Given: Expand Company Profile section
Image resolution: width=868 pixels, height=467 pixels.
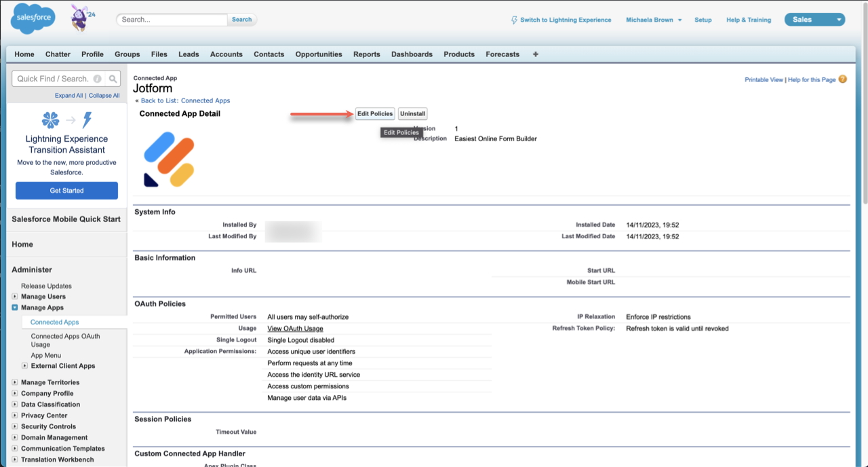Looking at the screenshot, I should (15, 393).
